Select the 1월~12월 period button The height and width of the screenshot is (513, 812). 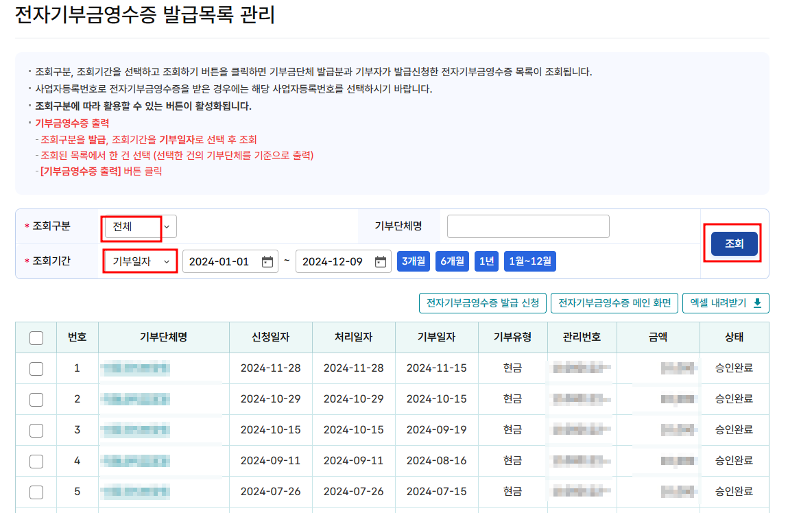[x=529, y=261]
